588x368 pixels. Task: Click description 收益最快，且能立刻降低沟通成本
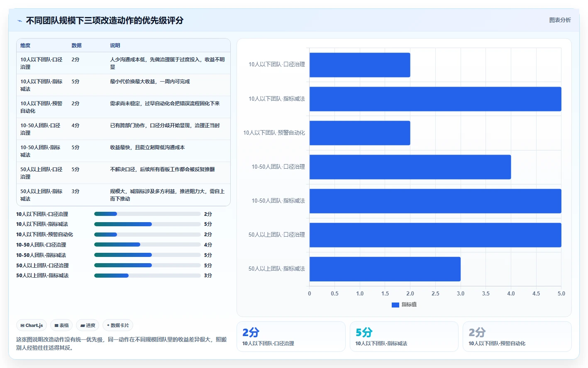[x=147, y=148]
